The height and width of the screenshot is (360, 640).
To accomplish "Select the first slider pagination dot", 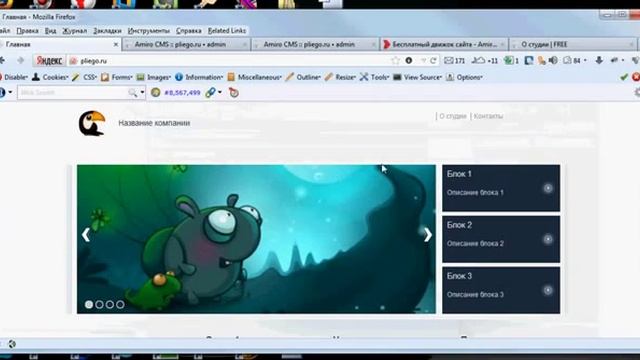I will (x=89, y=304).
